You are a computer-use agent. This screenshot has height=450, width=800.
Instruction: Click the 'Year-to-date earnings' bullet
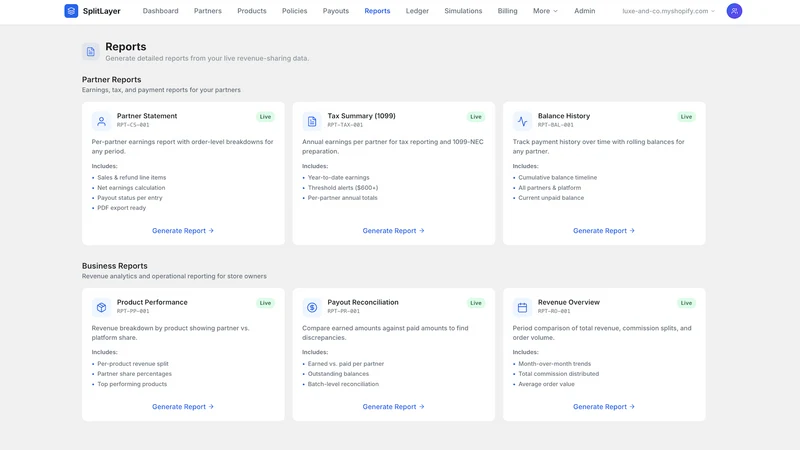[338, 178]
